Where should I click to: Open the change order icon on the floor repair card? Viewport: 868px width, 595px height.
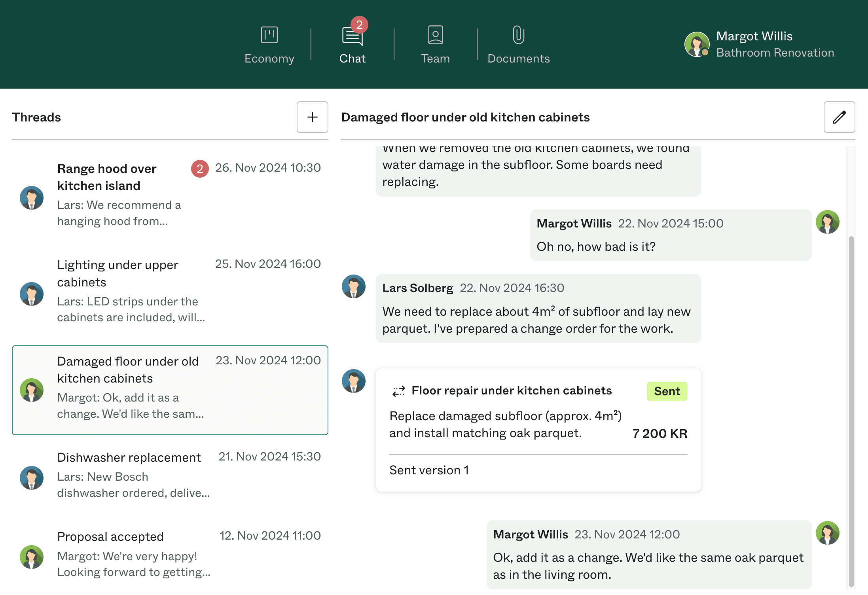click(x=398, y=391)
